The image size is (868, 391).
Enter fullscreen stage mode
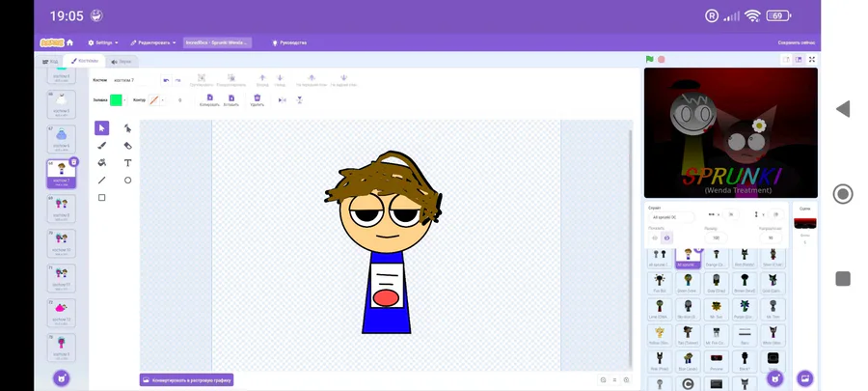[x=812, y=59]
